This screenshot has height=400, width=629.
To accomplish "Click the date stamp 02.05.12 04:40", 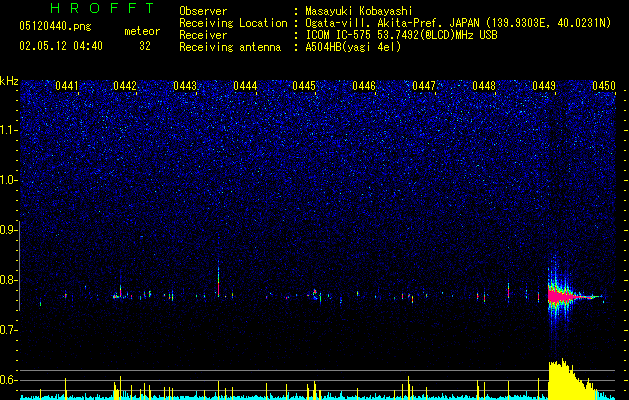I will click(x=61, y=46).
